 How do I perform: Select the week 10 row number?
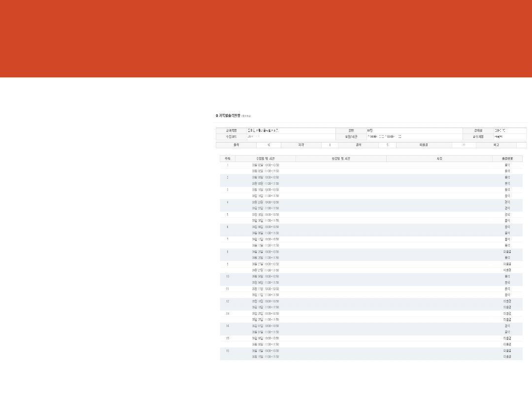click(228, 276)
